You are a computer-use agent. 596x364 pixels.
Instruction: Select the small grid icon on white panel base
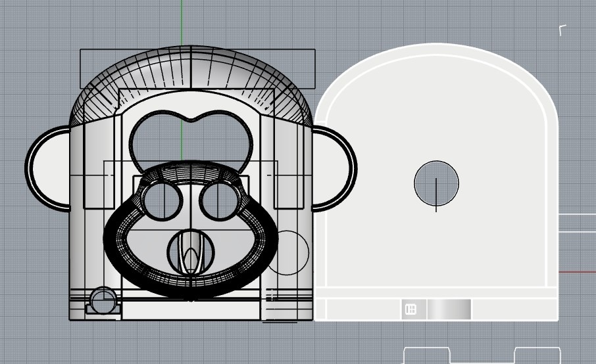click(410, 309)
